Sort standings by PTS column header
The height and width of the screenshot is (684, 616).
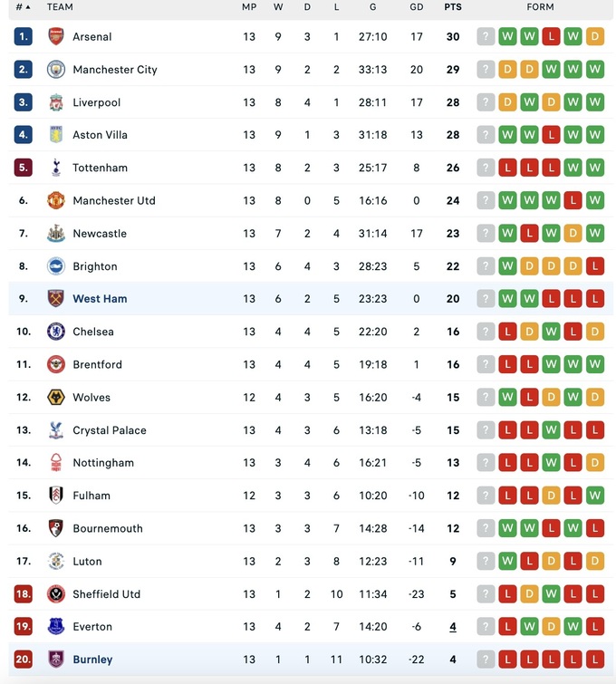pyautogui.click(x=452, y=7)
